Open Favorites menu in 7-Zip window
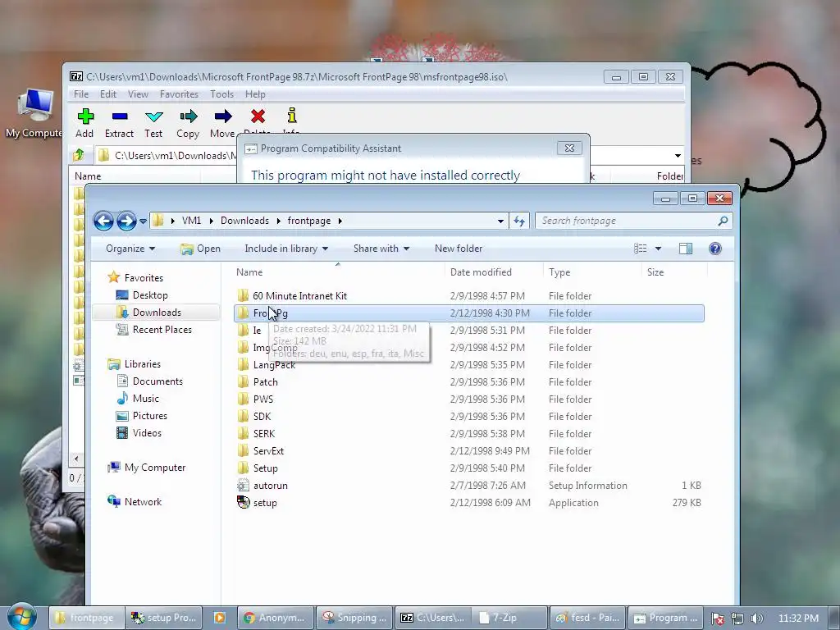The image size is (840, 630). (179, 94)
